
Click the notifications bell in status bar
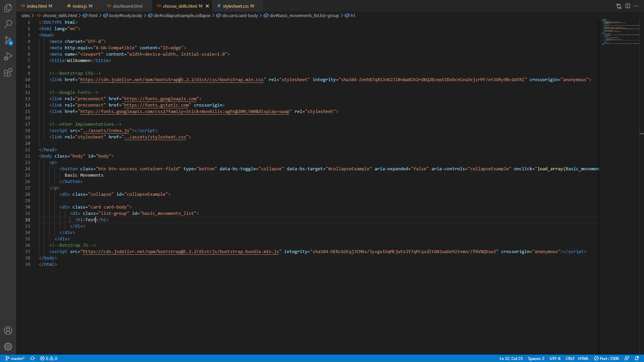tap(637, 358)
